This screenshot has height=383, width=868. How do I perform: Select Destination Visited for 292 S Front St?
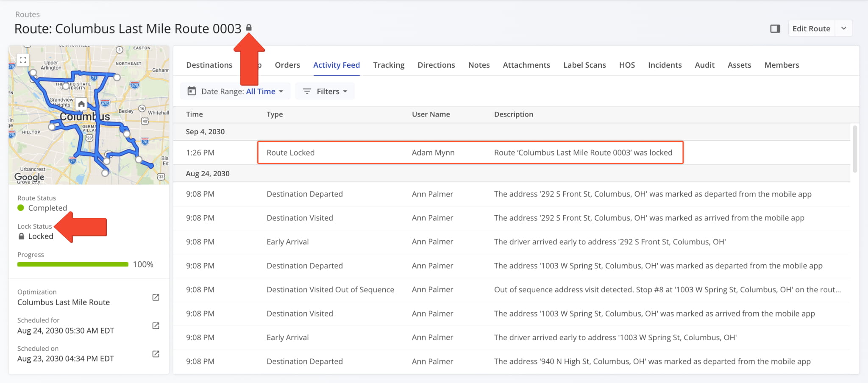tap(512, 218)
